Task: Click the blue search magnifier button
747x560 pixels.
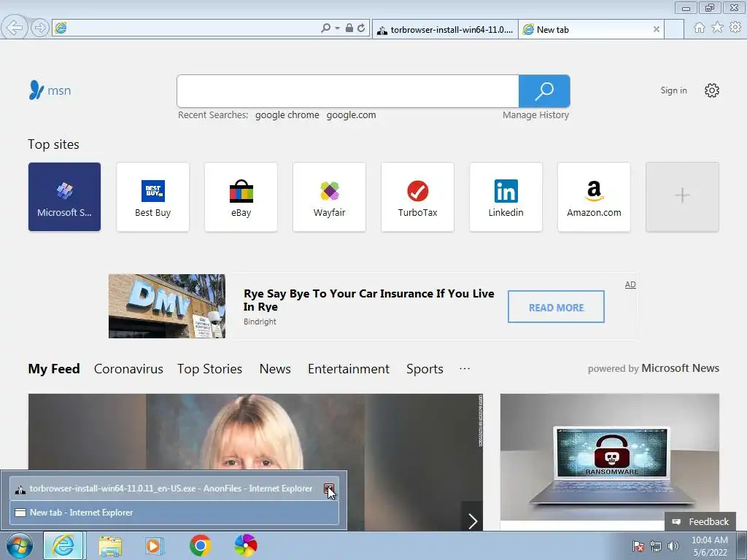Action: pos(544,91)
